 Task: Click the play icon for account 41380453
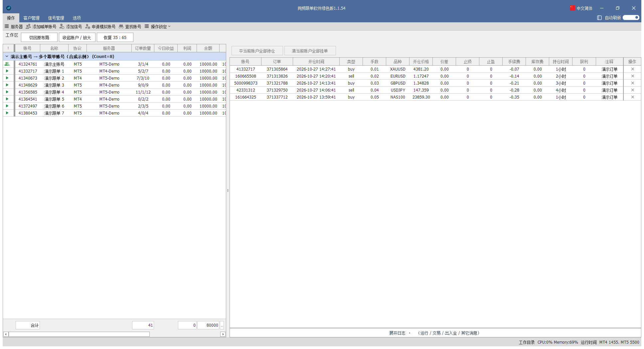click(7, 113)
